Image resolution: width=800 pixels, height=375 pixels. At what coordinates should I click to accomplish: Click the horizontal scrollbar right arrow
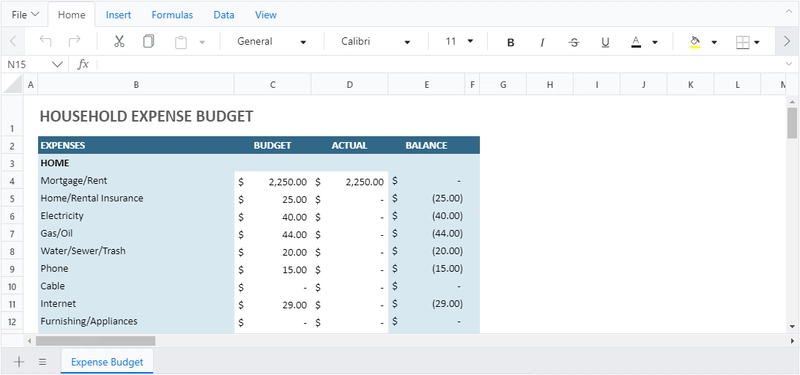792,341
